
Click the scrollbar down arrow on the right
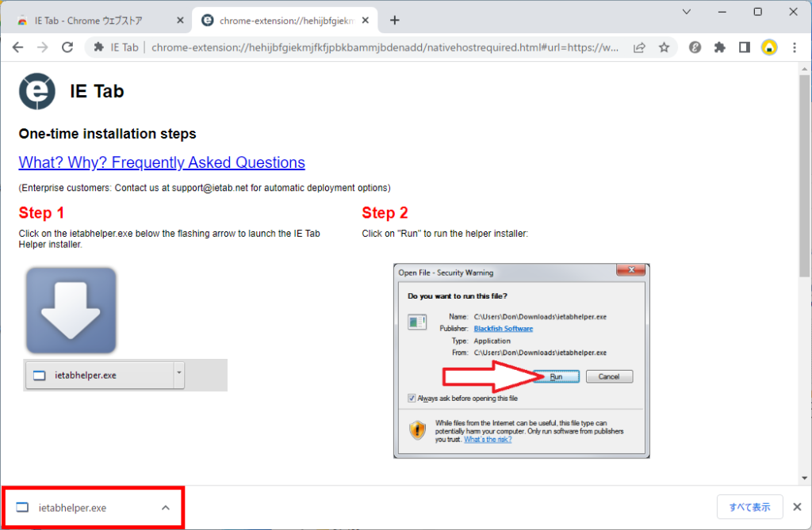[x=805, y=476]
